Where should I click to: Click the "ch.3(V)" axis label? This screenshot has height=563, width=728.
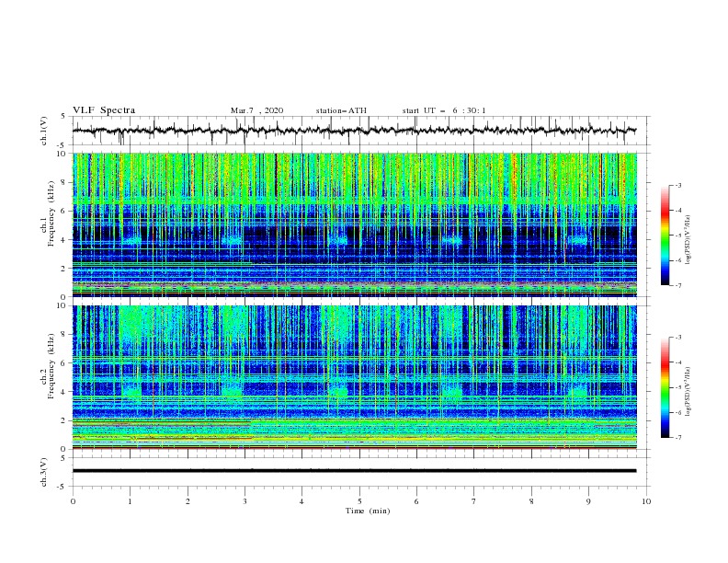(x=44, y=472)
